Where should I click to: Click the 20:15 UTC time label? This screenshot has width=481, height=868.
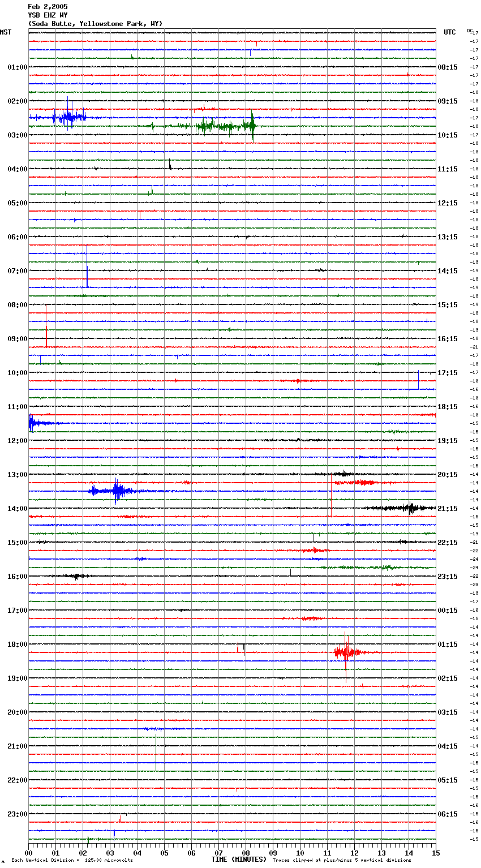click(448, 475)
